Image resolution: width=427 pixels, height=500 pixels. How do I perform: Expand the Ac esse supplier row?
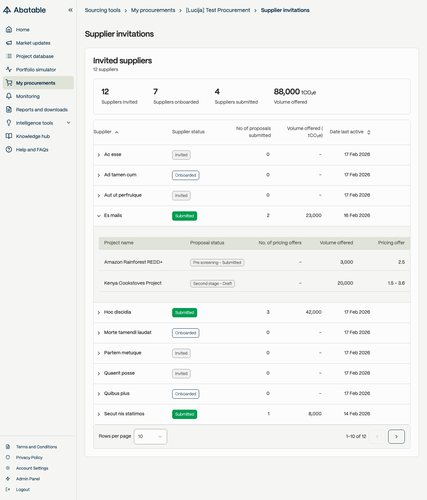pyautogui.click(x=99, y=155)
